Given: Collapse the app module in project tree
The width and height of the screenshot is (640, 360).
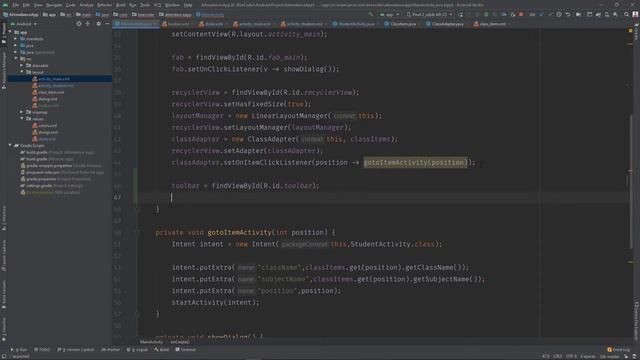Looking at the screenshot, I should pos(10,32).
